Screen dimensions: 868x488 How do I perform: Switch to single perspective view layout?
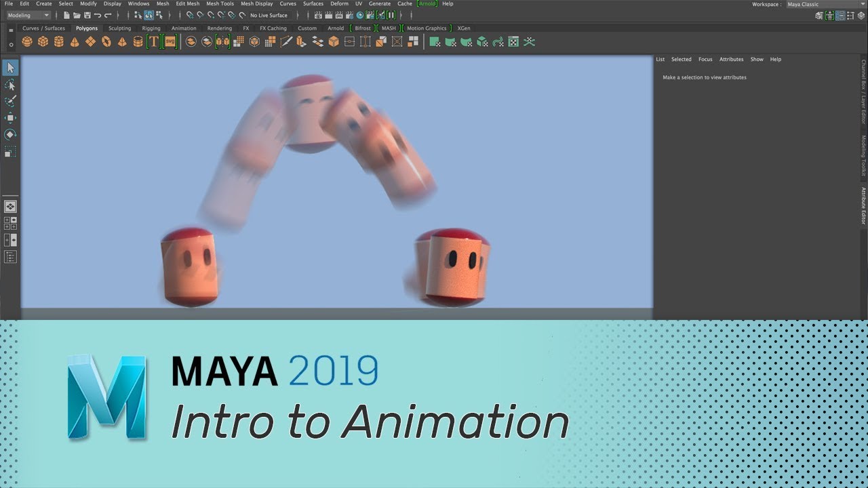10,207
